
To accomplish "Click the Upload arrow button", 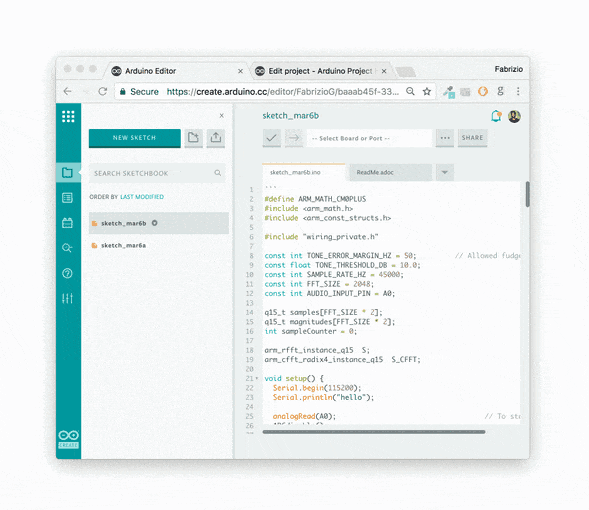I will tap(294, 138).
